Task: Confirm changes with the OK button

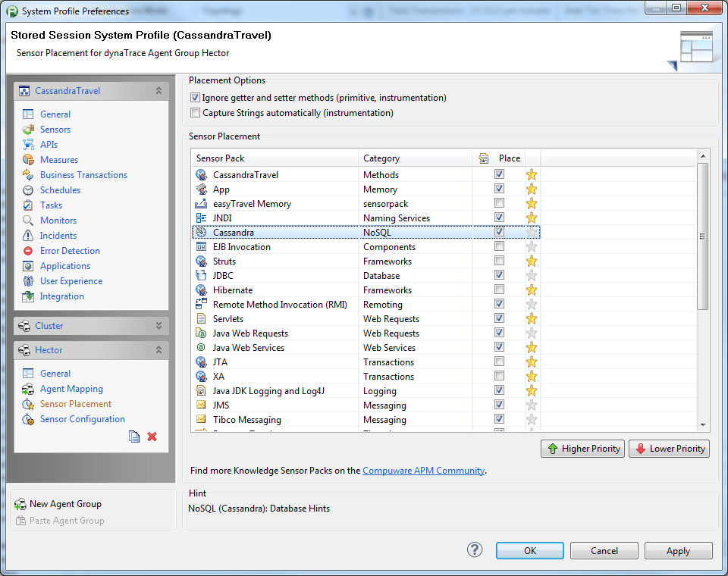Action: pyautogui.click(x=530, y=550)
